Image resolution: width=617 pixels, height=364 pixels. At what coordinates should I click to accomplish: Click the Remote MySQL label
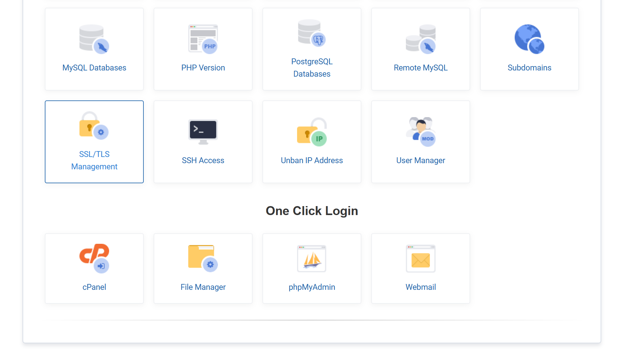[421, 68]
